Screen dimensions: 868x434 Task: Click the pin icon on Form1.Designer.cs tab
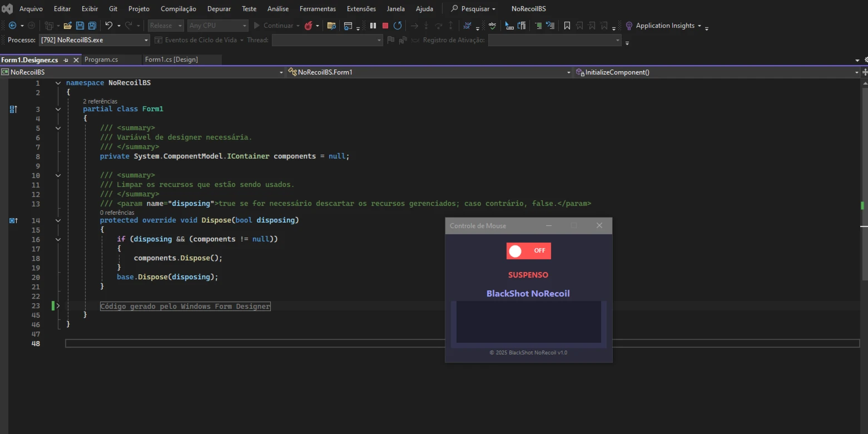click(x=66, y=60)
